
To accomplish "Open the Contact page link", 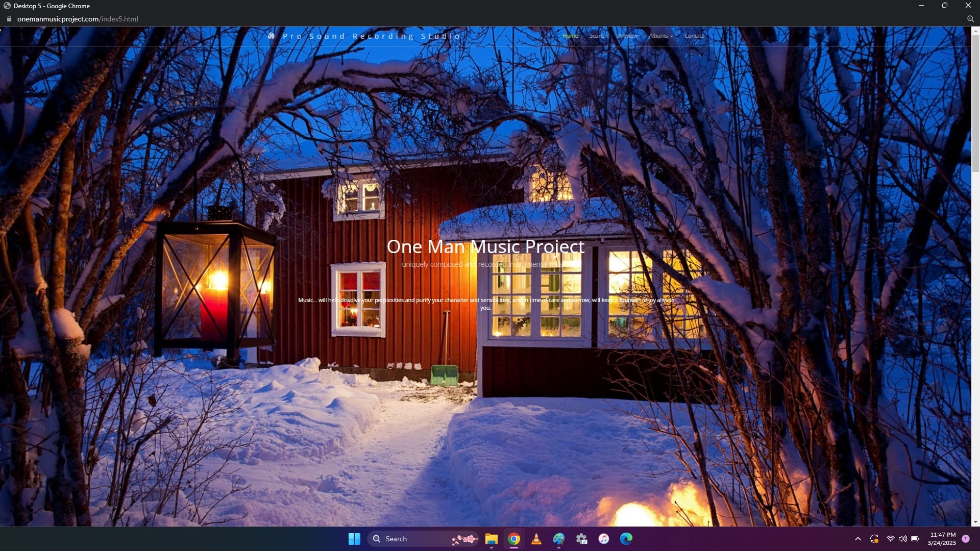I will [x=694, y=36].
